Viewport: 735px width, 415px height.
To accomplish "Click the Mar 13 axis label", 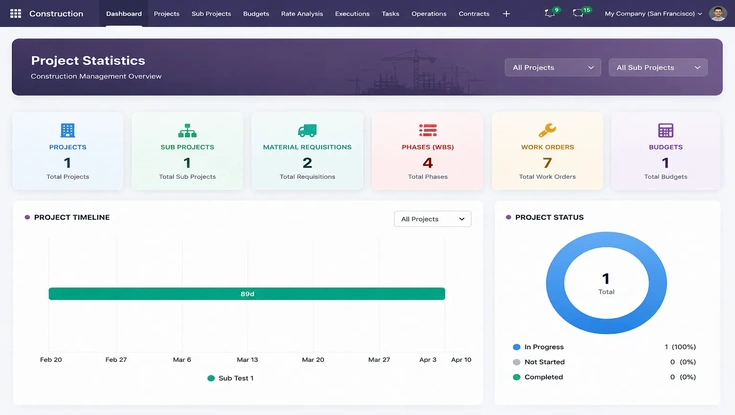I will click(x=247, y=360).
